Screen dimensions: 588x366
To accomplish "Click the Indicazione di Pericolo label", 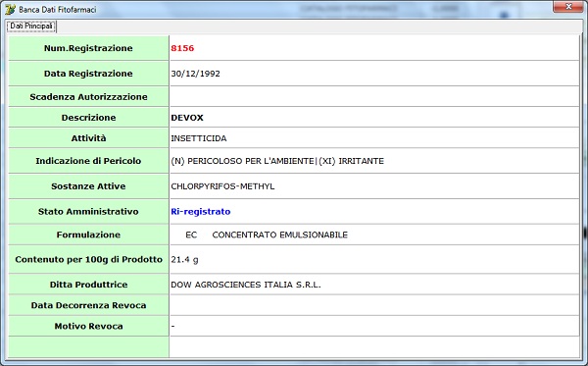I will coord(88,161).
